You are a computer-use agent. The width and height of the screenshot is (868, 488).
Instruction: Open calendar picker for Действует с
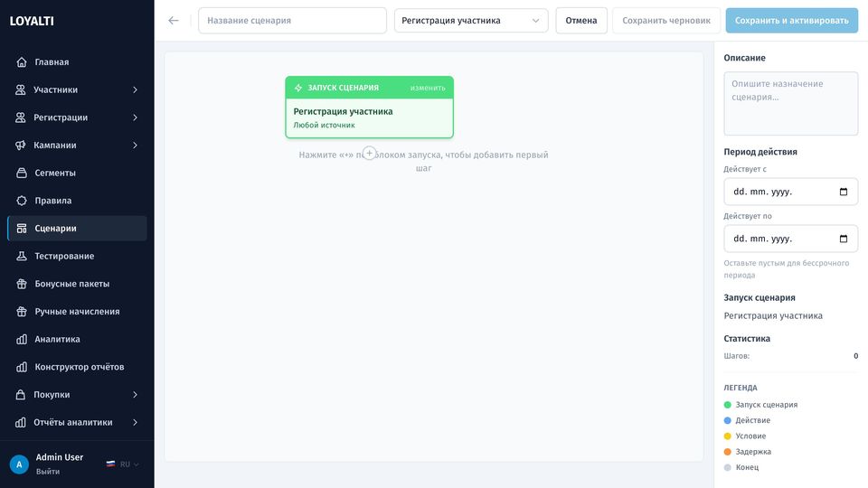843,192
